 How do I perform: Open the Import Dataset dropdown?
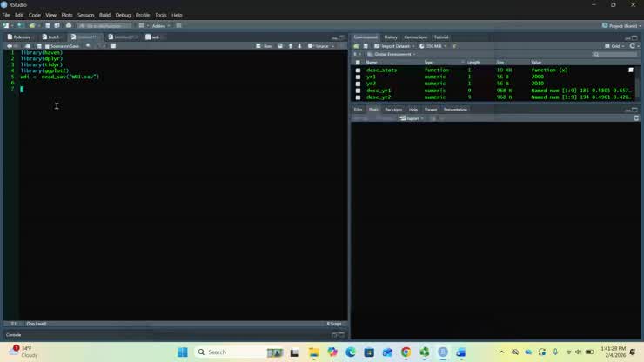point(394,46)
